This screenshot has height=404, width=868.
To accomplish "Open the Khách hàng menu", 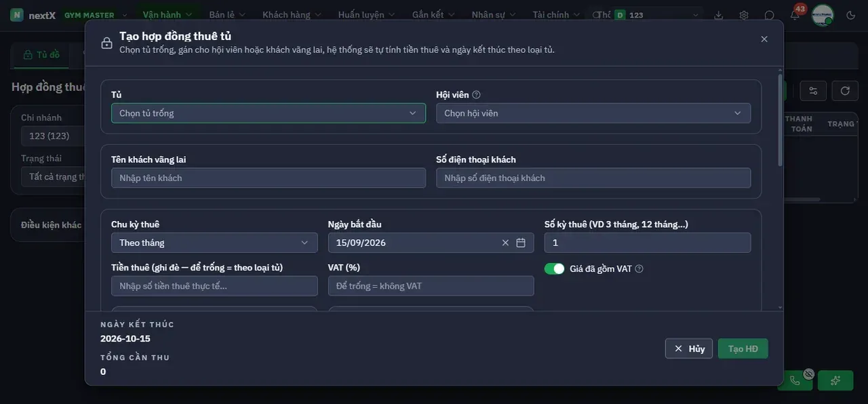I will point(291,15).
